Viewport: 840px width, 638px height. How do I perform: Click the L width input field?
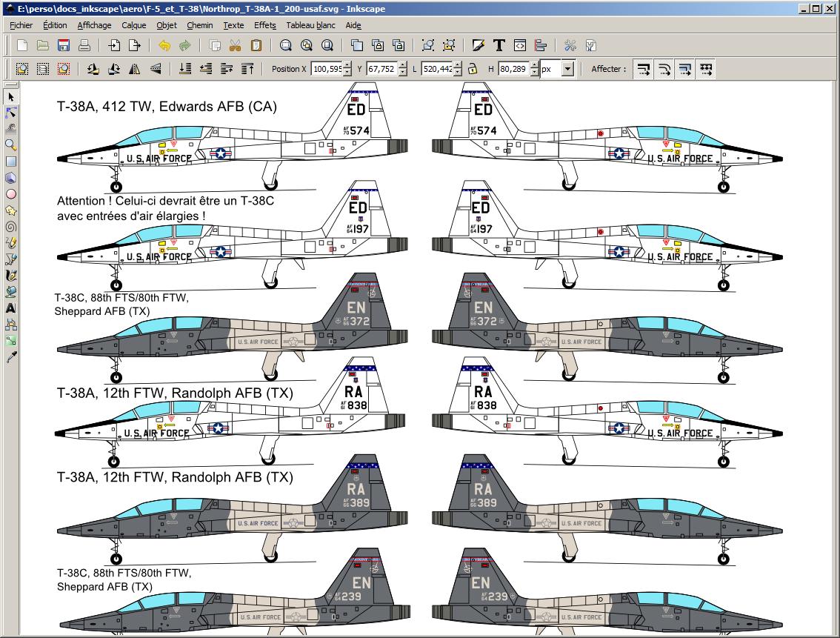(436, 69)
